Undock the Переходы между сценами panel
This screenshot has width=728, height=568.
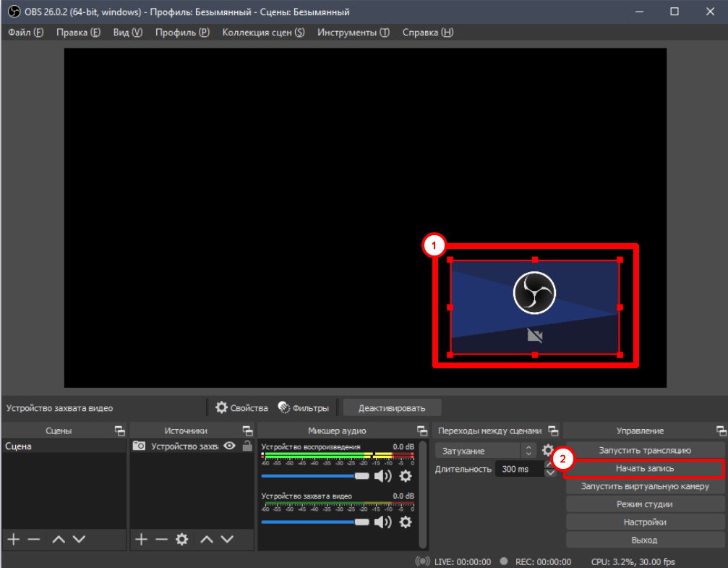[554, 431]
